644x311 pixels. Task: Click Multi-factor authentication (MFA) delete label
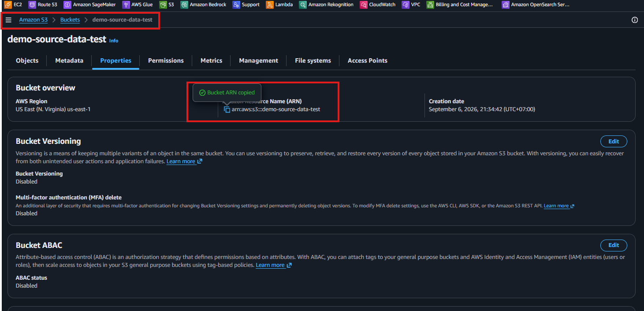click(69, 198)
